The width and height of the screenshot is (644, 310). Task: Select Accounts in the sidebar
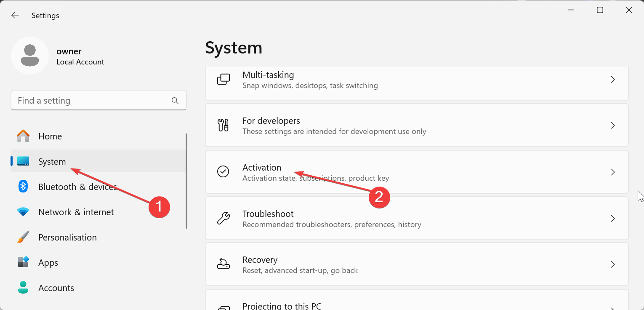(x=56, y=288)
